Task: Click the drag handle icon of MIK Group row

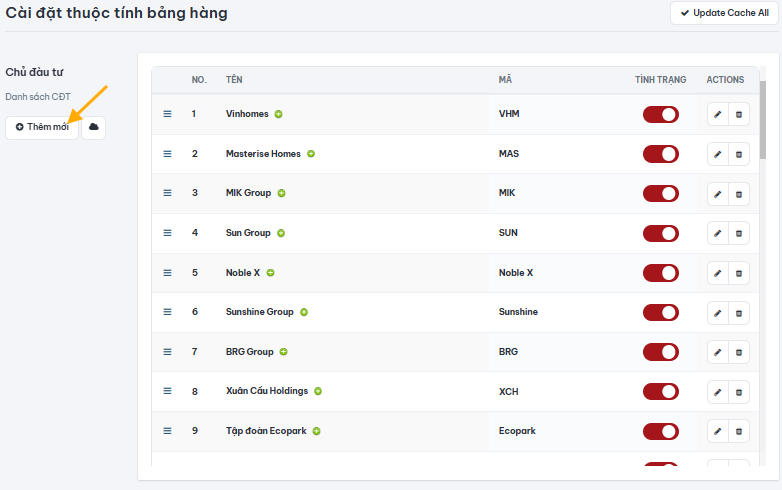Action: [x=168, y=193]
